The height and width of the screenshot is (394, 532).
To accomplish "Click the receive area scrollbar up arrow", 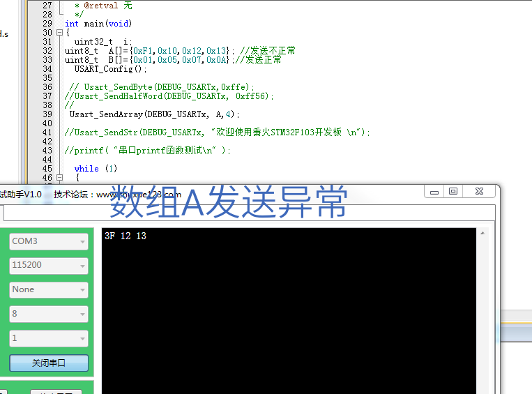I will (x=482, y=234).
